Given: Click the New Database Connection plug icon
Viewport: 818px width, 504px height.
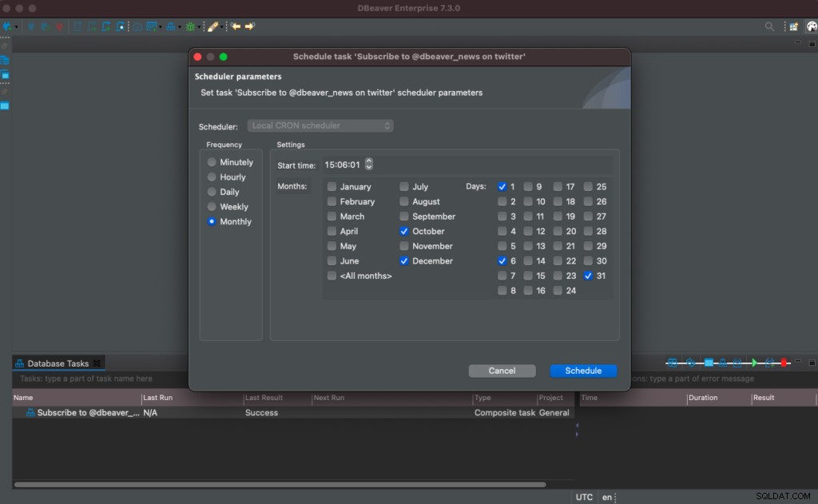Looking at the screenshot, I should (6, 26).
